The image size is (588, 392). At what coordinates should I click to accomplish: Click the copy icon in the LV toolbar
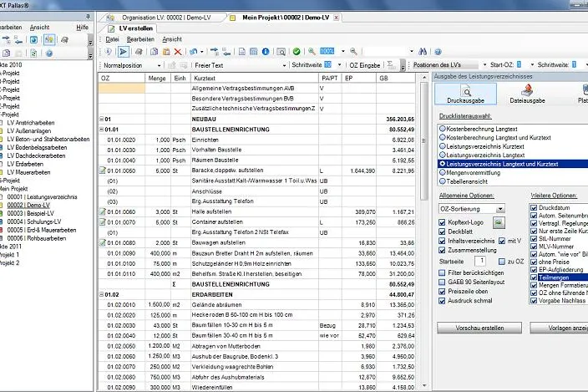(x=154, y=51)
